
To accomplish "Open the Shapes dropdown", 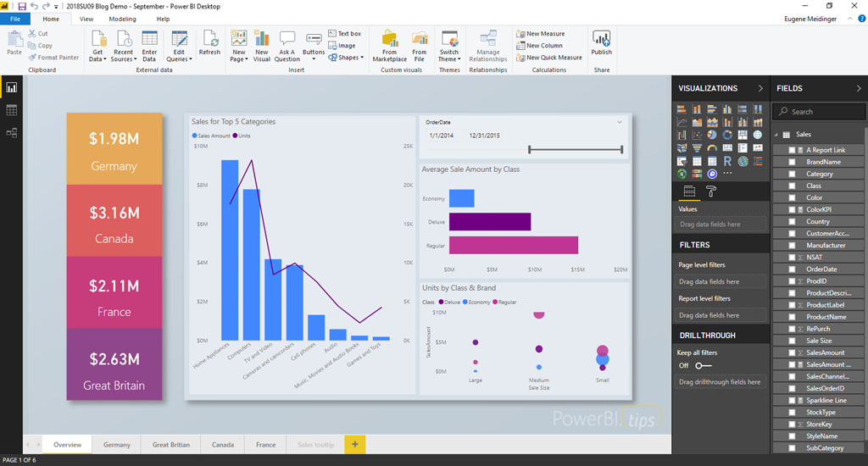I will (346, 58).
